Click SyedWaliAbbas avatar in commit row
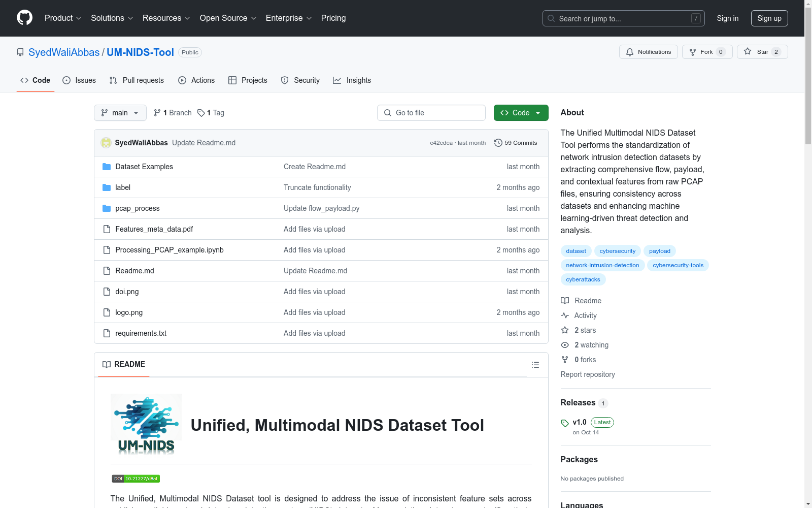Viewport: 812px width, 508px height. [106, 143]
